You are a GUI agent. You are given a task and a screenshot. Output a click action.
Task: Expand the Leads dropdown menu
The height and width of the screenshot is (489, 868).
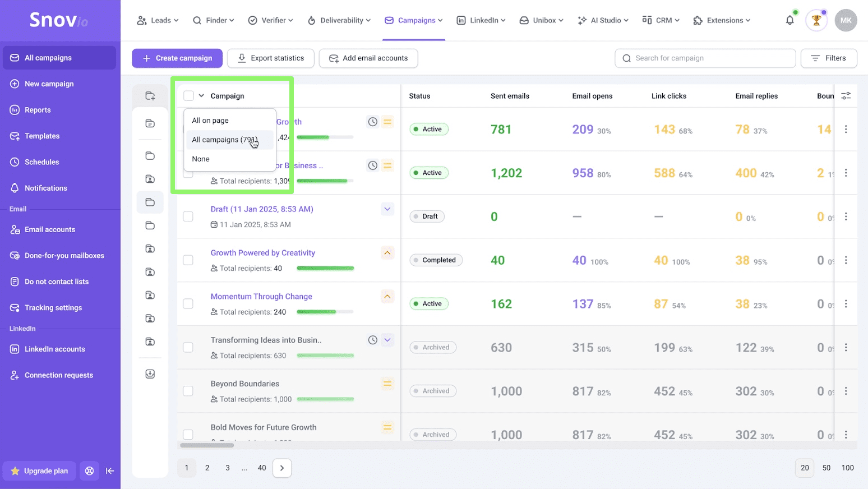click(158, 21)
